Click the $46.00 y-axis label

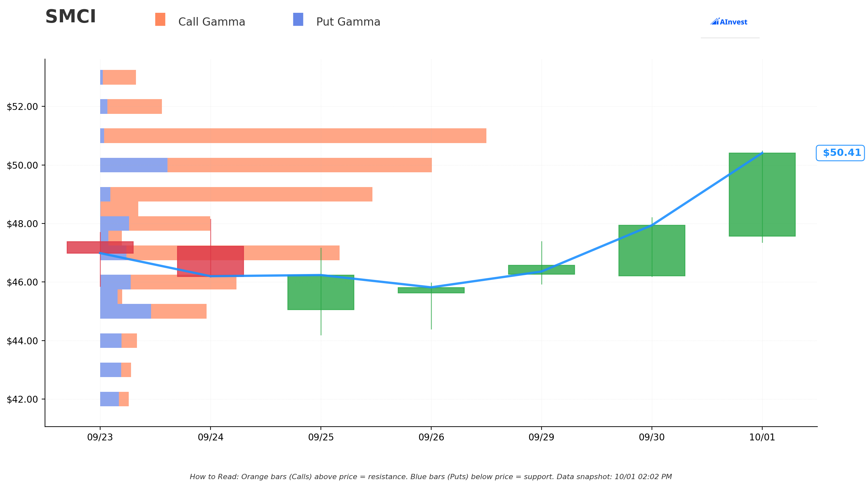point(22,282)
